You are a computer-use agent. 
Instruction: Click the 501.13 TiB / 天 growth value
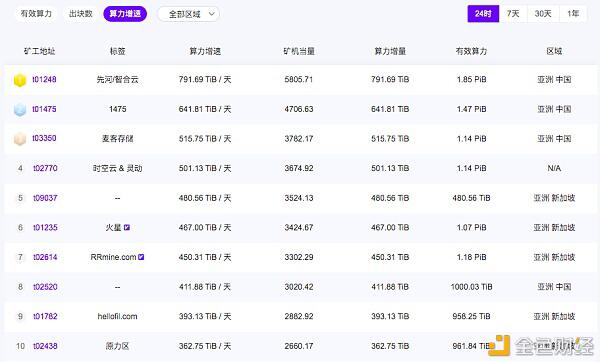[x=205, y=168]
